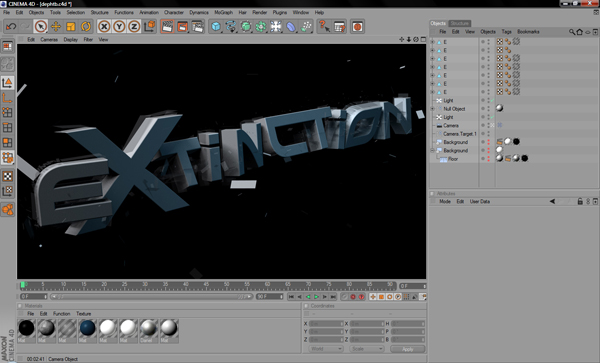Screen dimensions: 600x363
Task: Click the Model mode sidebar icon
Action: pos(8,83)
